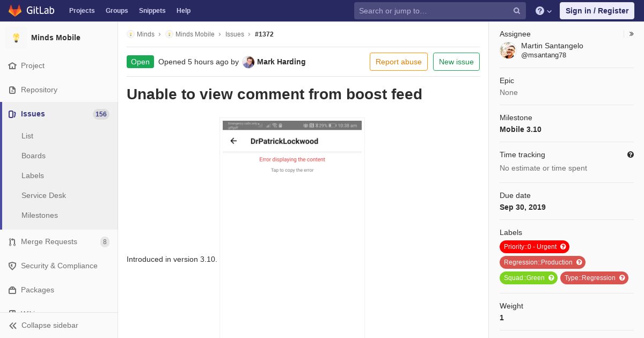
Task: Click Sign in / Register button
Action: coord(597,11)
